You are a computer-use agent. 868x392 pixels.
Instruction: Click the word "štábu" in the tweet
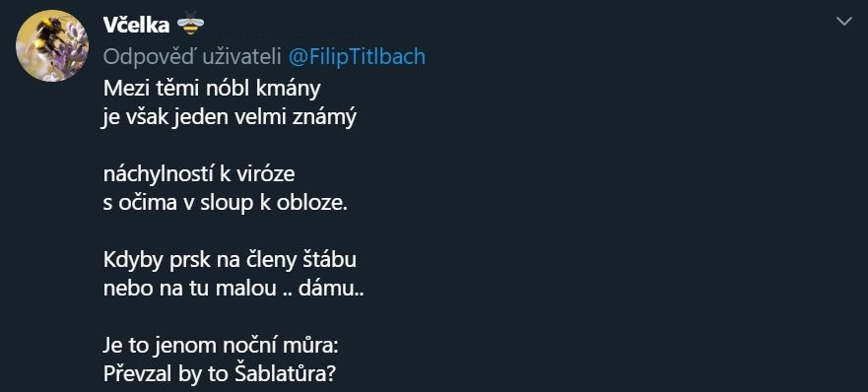coord(329,261)
